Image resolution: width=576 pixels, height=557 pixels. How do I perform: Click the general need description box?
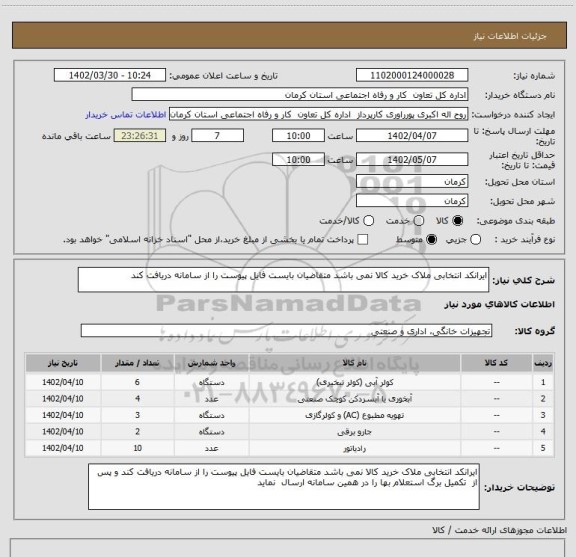pyautogui.click(x=283, y=280)
